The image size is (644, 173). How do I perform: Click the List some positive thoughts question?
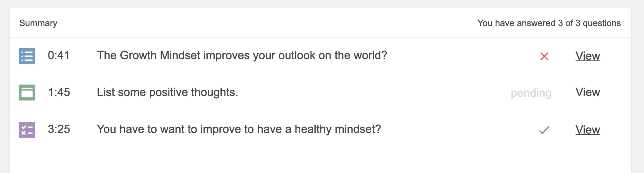point(168,92)
